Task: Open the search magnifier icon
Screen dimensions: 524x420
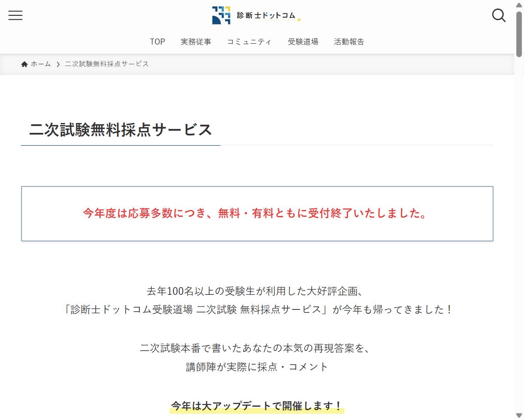Action: point(499,15)
